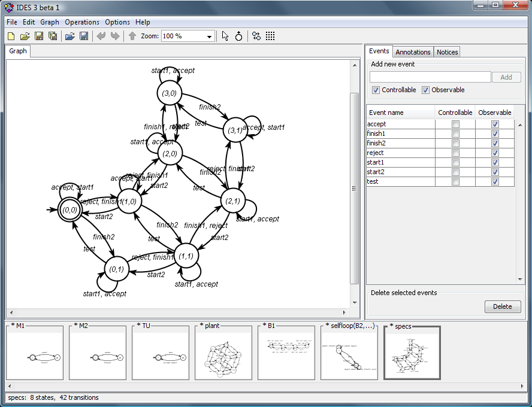
Task: Open the Edit menu
Action: (x=29, y=22)
